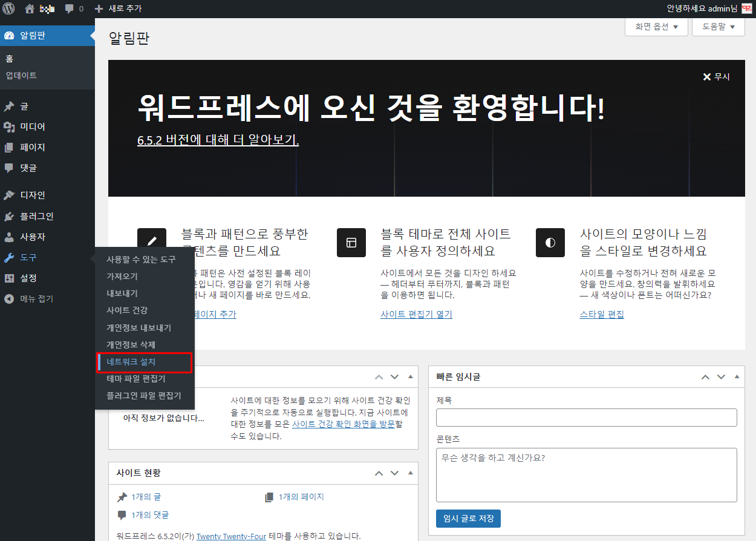The image size is (756, 541).
Task: Select 플러그인 파일 편집기 in tools submenu
Action: point(145,395)
